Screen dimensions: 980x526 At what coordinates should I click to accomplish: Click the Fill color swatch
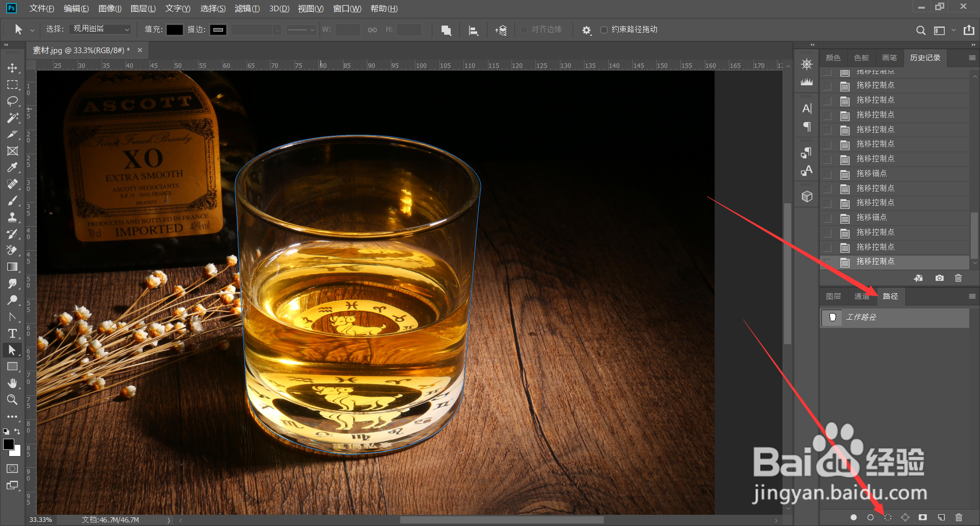[x=175, y=30]
